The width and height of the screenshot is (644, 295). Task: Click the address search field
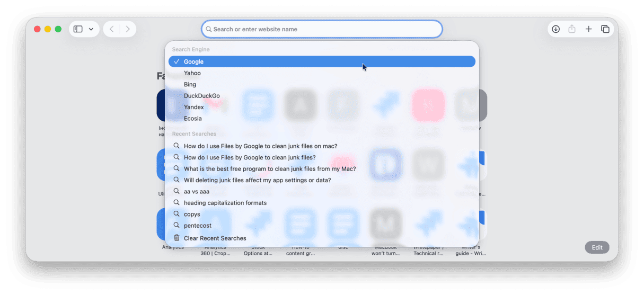point(322,29)
